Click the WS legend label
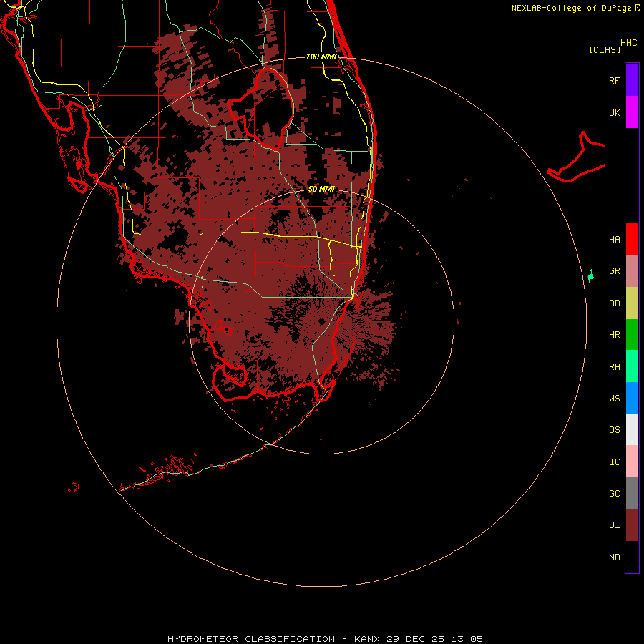 point(614,398)
